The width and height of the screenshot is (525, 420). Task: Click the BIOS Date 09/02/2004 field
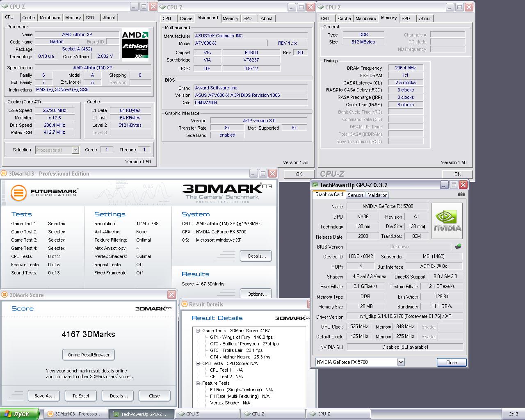[x=251, y=103]
